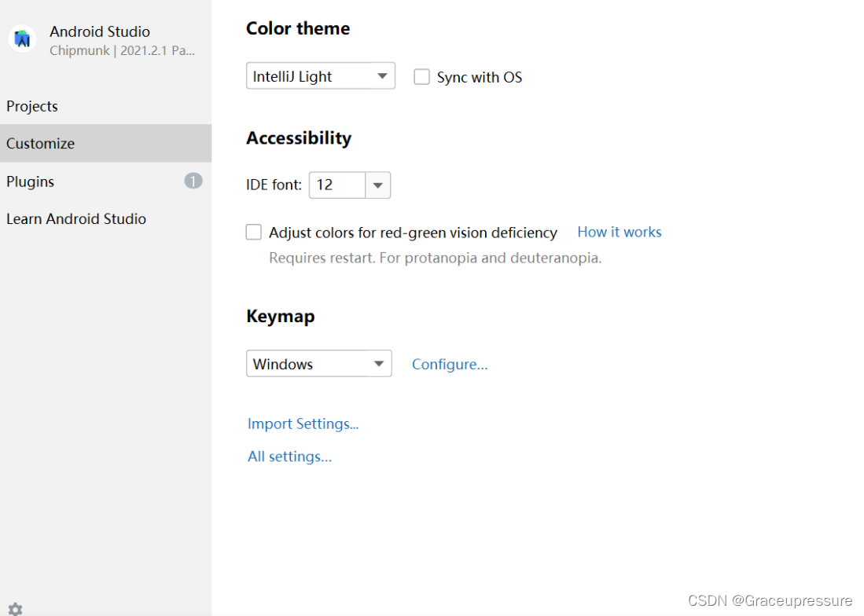Click the Requires restart hint text
Viewport: 864px width, 616px height.
(x=436, y=258)
